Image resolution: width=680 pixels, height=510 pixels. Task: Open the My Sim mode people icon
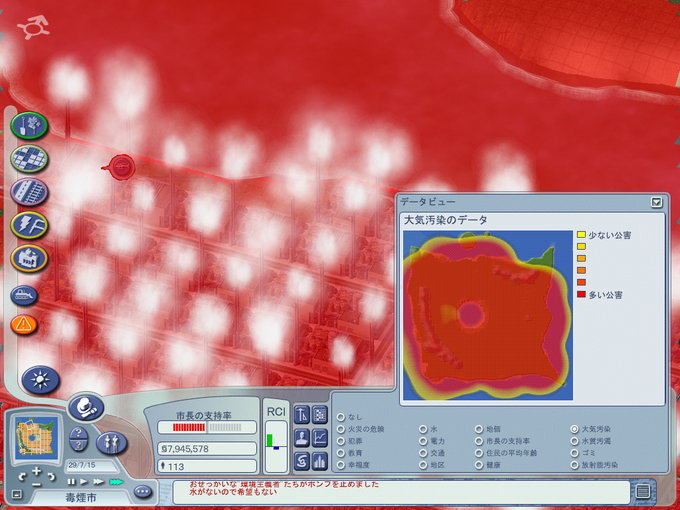(x=112, y=443)
